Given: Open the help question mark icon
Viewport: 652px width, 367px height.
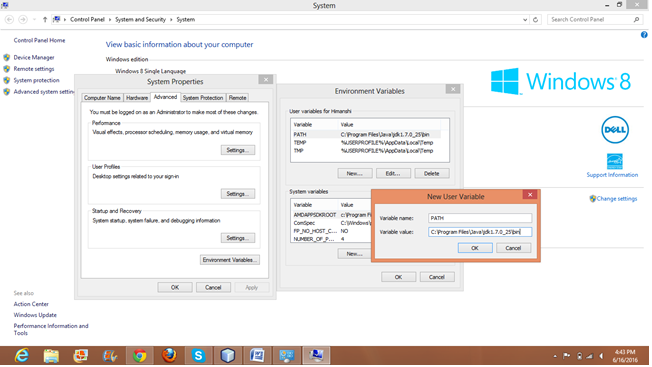Looking at the screenshot, I should 644,35.
